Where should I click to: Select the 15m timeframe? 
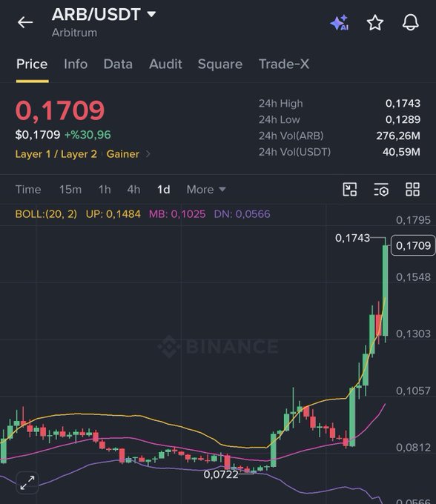[70, 190]
